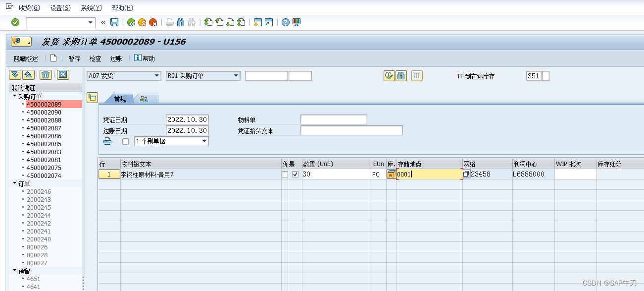
Task: Open the Help question mark icon
Action: pos(286,22)
